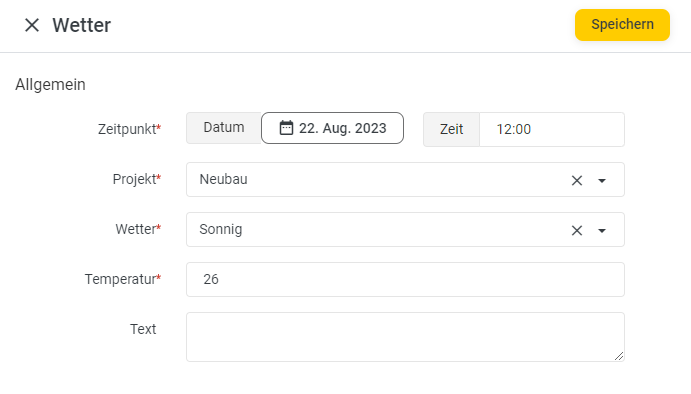The height and width of the screenshot is (394, 691).
Task: Close the Wetter dialog with X icon
Action: (32, 25)
